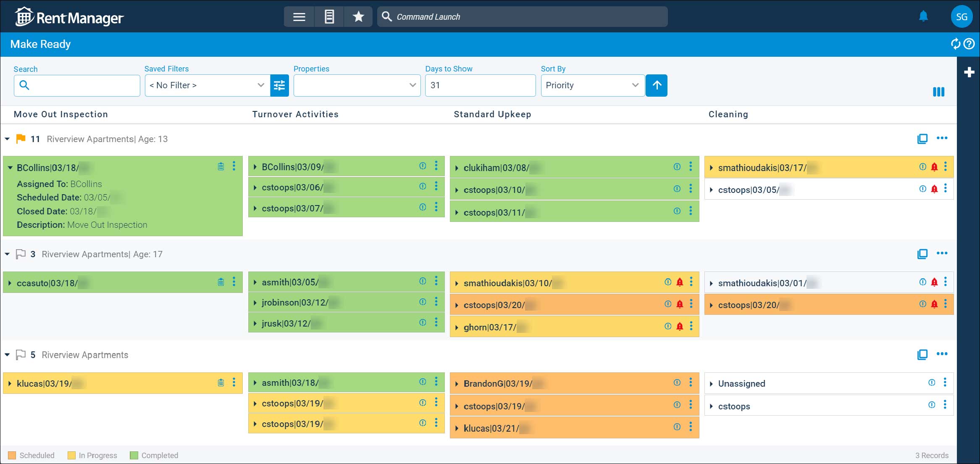Viewport: 980px width, 464px height.
Task: Open the hamburger menu icon in top bar
Action: (299, 16)
